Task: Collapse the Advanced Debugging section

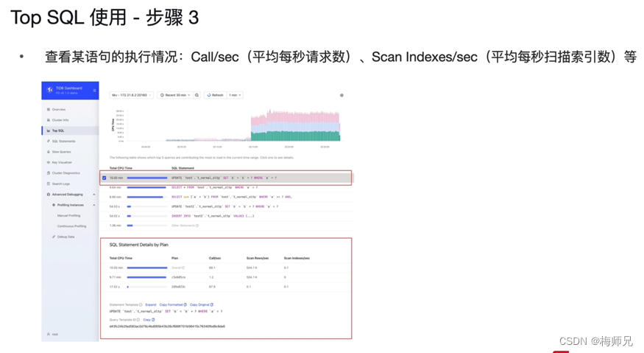Action: 94,195
